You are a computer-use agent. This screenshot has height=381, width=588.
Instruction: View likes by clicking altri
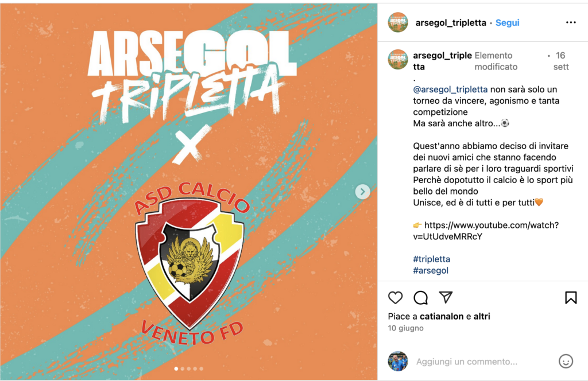(x=482, y=316)
